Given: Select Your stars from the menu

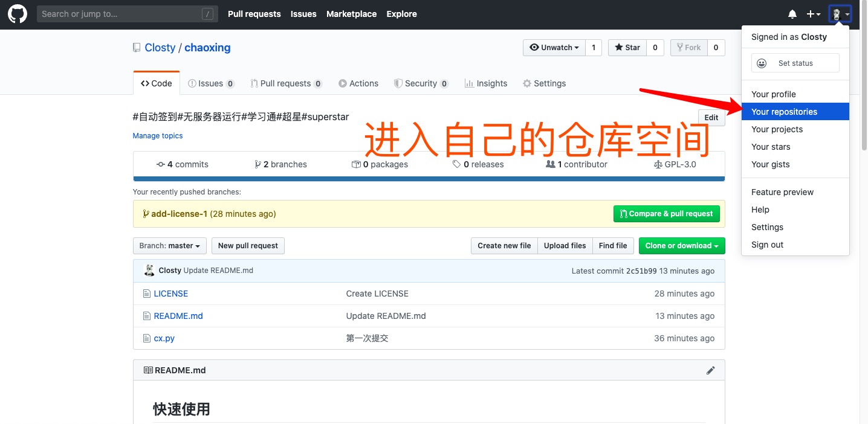Looking at the screenshot, I should [795, 147].
